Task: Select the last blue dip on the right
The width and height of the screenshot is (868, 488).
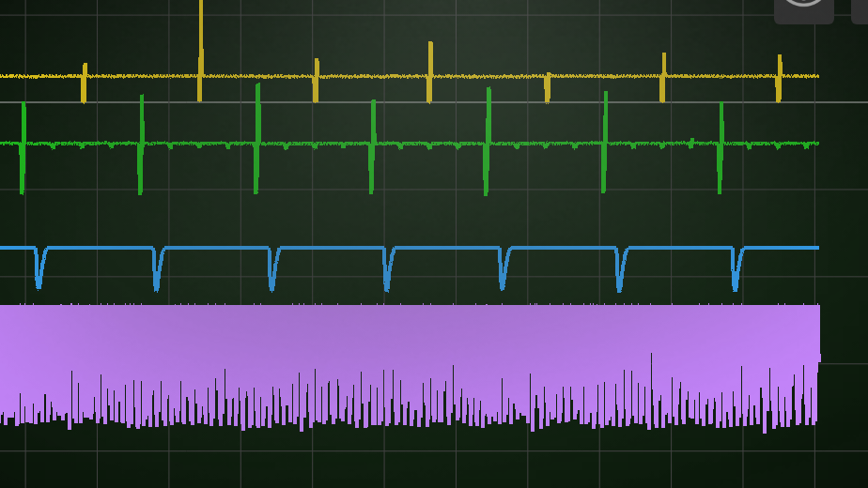Action: coord(736,269)
